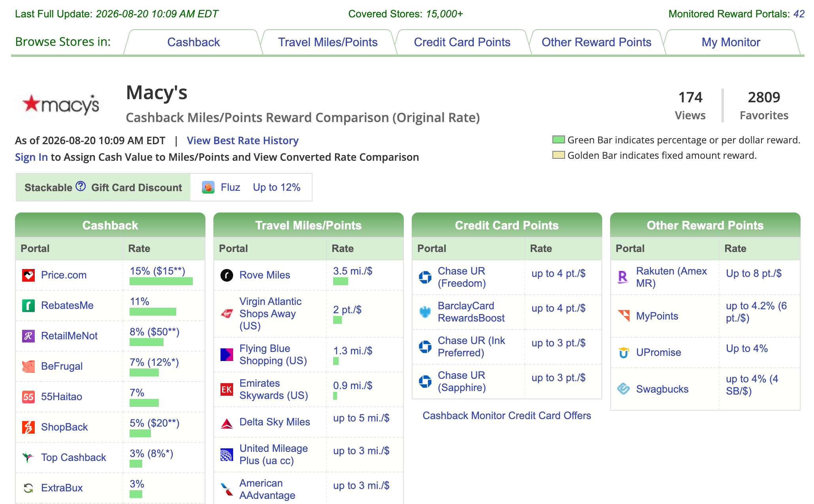Viewport: 814px width, 504px height.
Task: Open the Swagbucks portal link
Action: pos(662,389)
